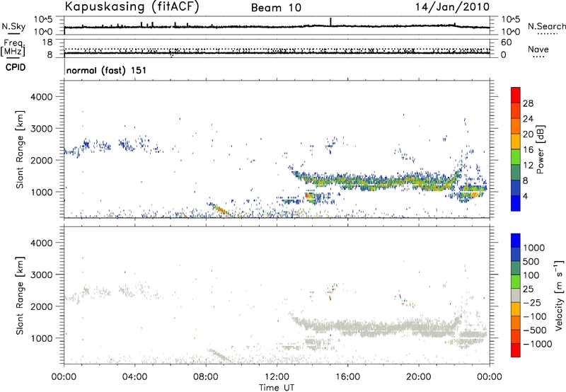566x392 pixels.
Task: Click the "Power [dB]" color bar title
Action: (540, 149)
